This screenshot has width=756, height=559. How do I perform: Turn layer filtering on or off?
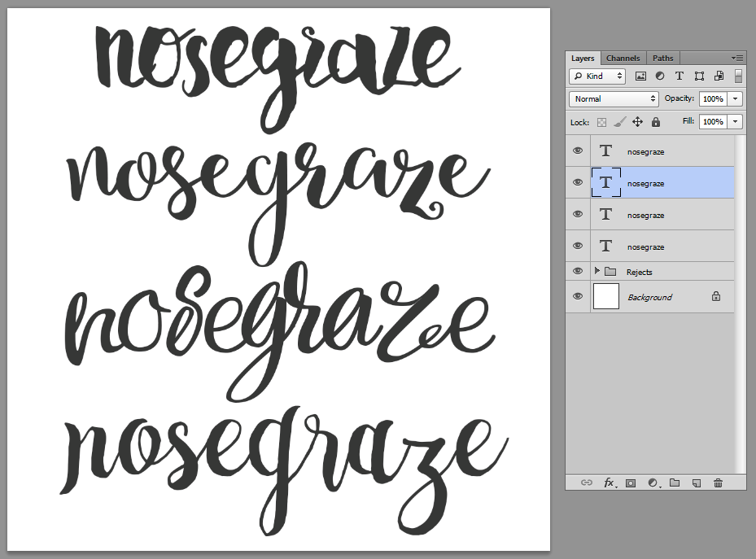738,76
